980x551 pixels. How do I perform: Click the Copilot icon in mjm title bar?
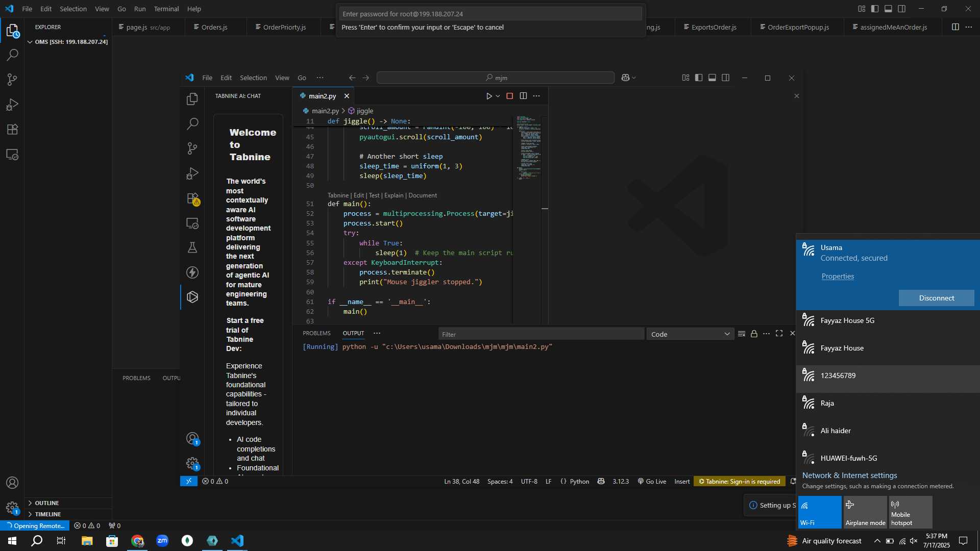point(625,78)
